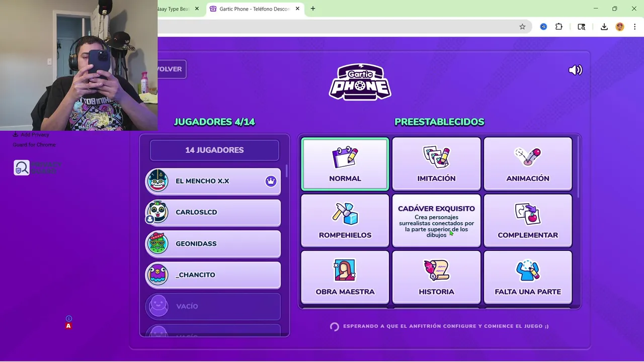Pick the Rompehielos preset
Image resolution: width=644 pixels, height=362 pixels.
pyautogui.click(x=345, y=221)
